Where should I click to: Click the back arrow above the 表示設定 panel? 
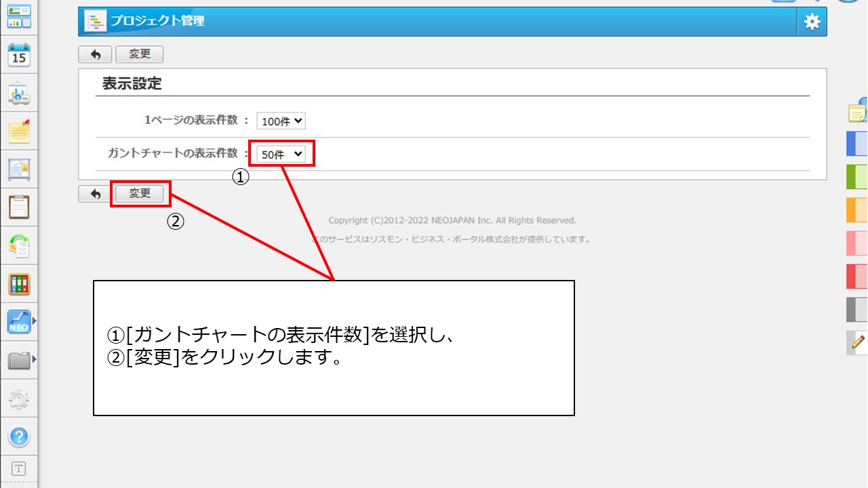coord(96,54)
